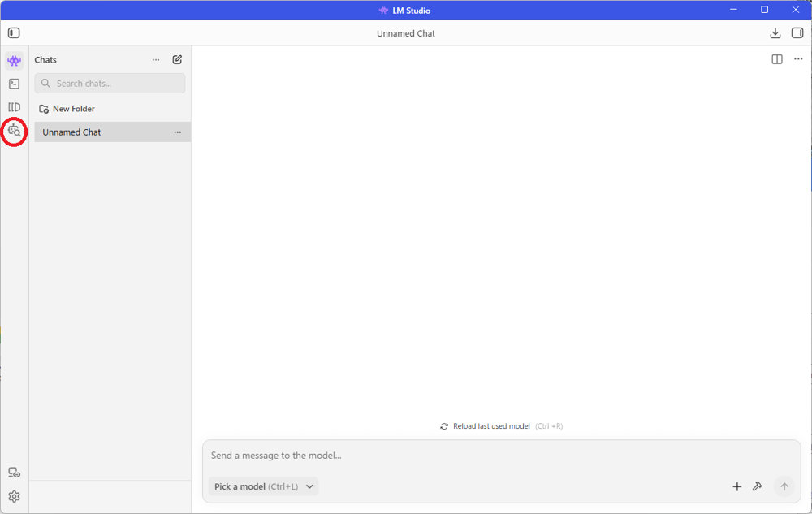The width and height of the screenshot is (812, 514).
Task: Open Unnamed Chat item options menu
Action: (177, 132)
